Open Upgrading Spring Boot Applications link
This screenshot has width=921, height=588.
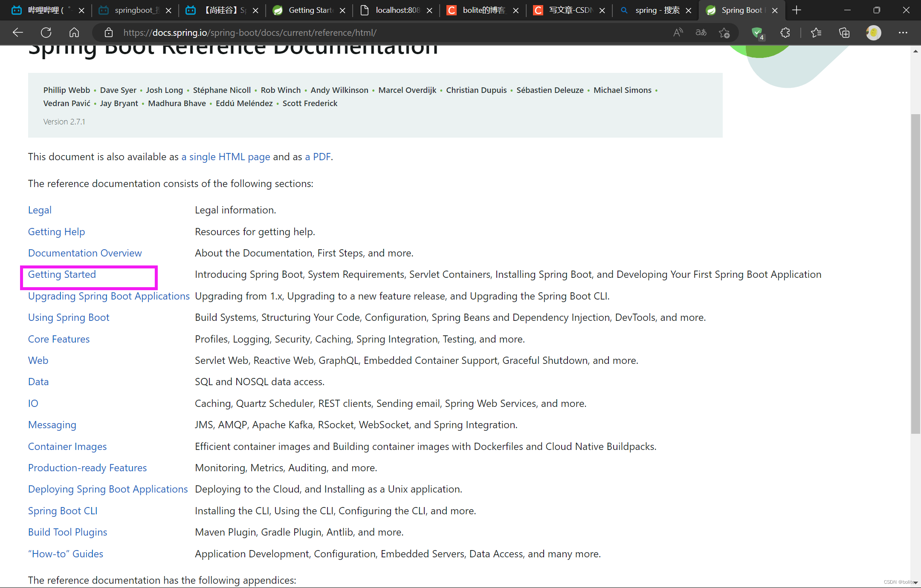pos(109,296)
